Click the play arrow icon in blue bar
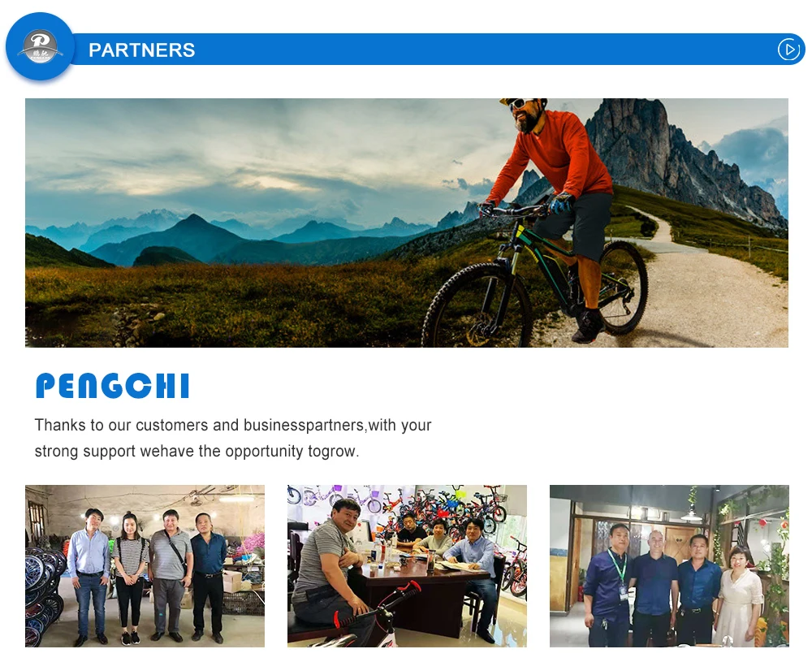This screenshot has width=812, height=662. coord(788,50)
